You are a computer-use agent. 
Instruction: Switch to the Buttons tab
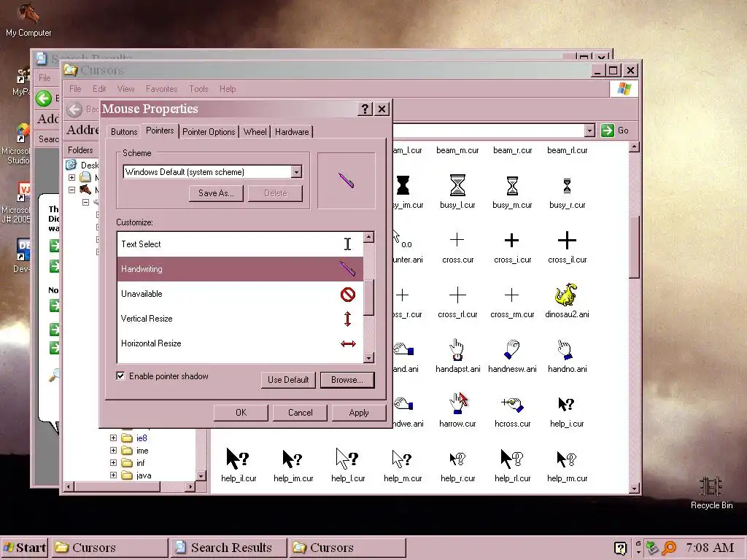[x=124, y=132]
